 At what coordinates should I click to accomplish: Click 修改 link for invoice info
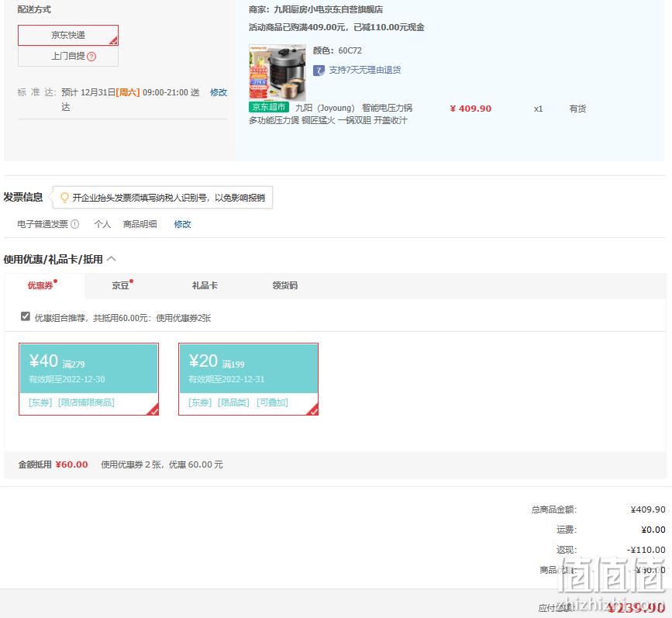pos(182,224)
